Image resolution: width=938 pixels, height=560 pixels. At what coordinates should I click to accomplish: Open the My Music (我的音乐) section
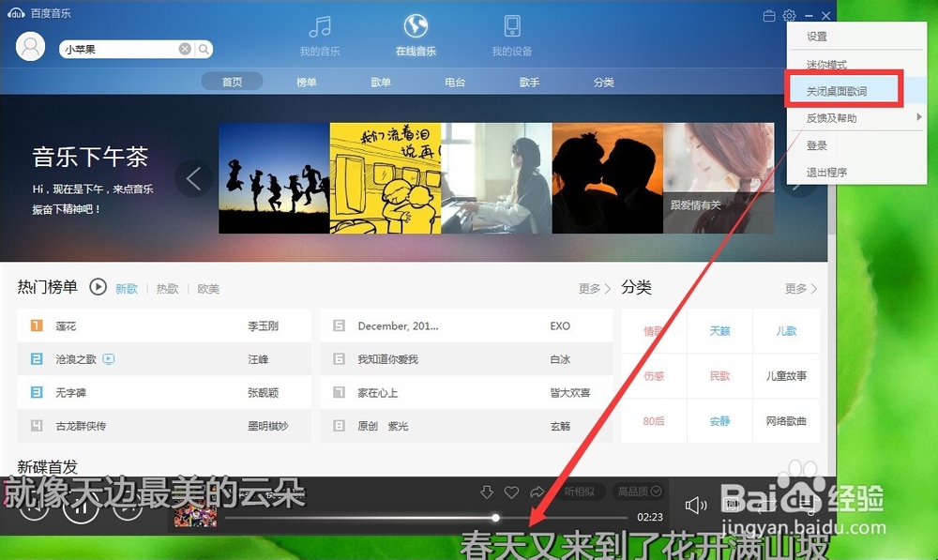pos(320,36)
